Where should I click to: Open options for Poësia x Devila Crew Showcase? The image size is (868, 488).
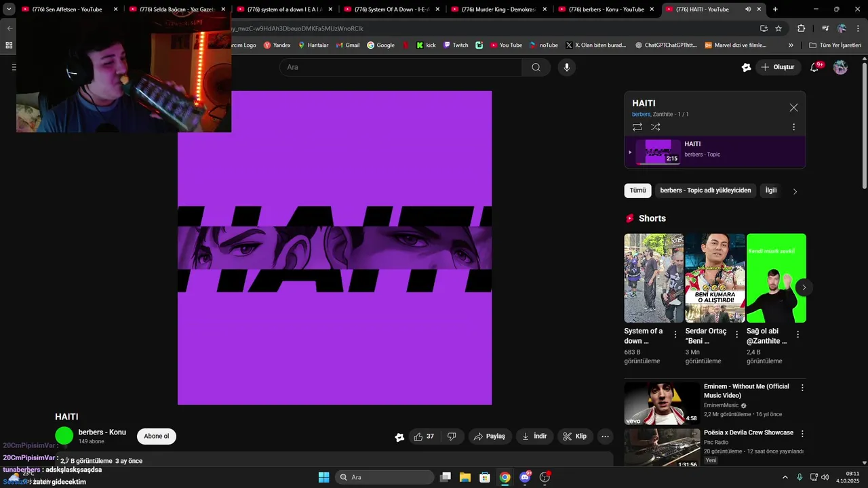pos(802,433)
